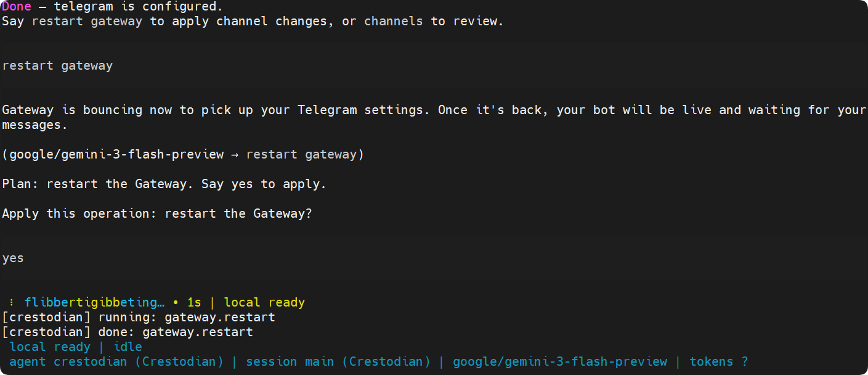Image resolution: width=868 pixels, height=375 pixels.
Task: Click the spinner icon before flibbertigibbeting
Action: [x=12, y=303]
